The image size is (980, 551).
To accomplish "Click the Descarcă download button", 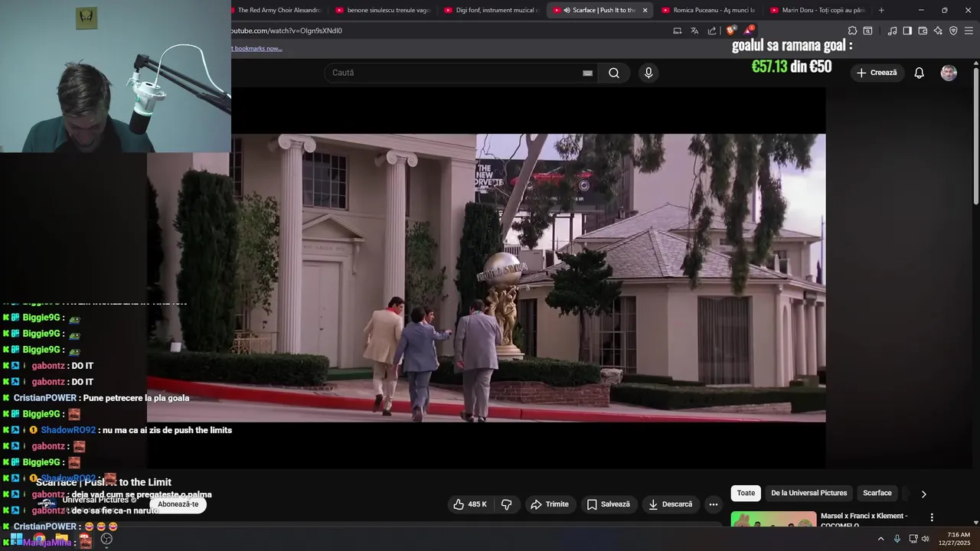I will (x=670, y=504).
